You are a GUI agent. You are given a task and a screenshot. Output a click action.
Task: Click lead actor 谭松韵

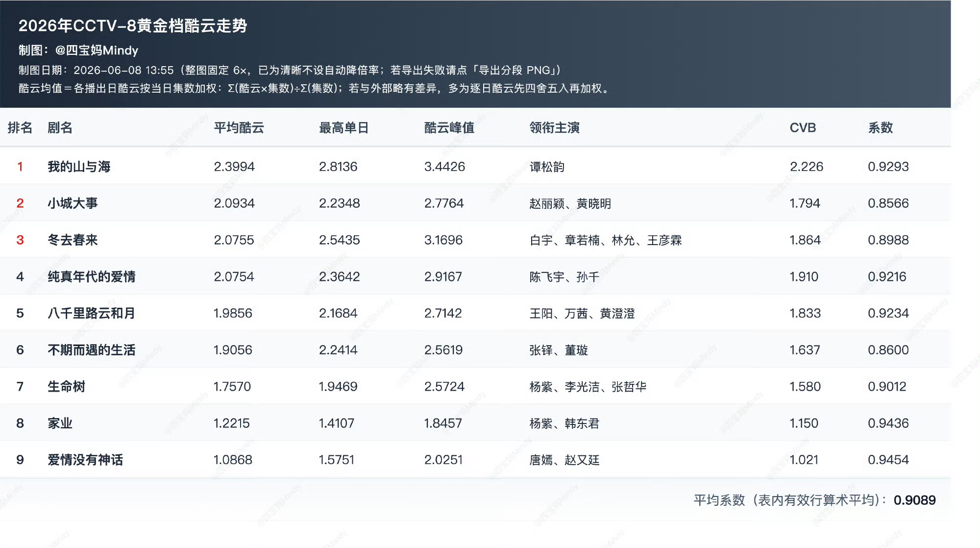point(547,167)
